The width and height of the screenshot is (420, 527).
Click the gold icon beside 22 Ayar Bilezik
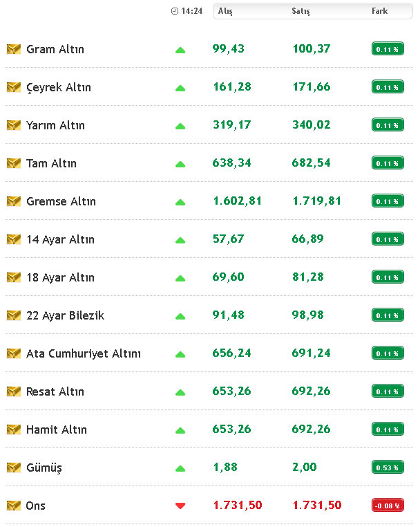(x=14, y=315)
